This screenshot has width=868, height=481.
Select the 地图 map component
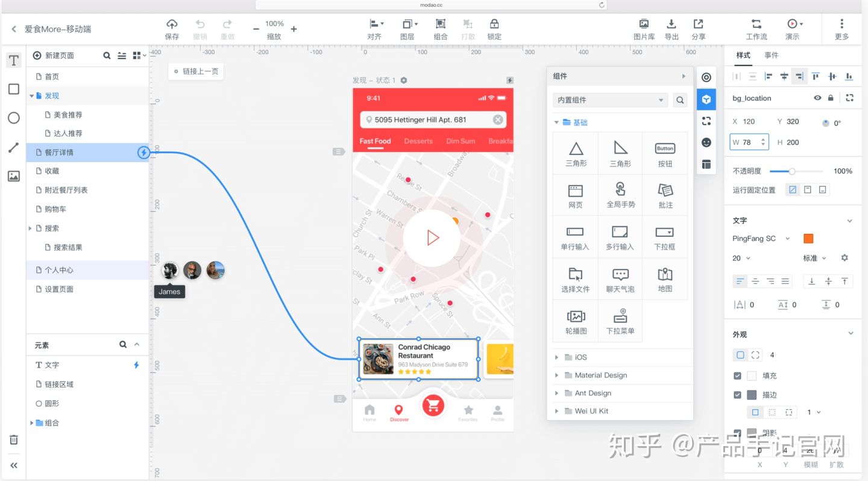click(x=665, y=278)
